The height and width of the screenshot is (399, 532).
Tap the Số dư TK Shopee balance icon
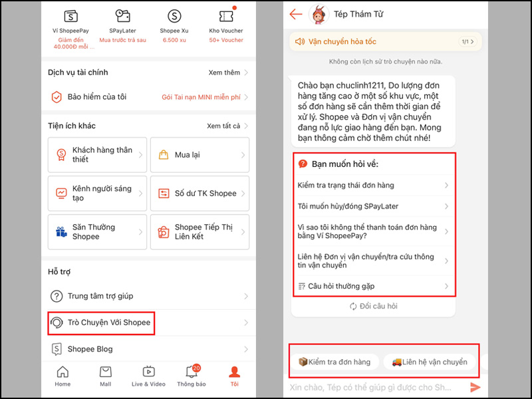tap(164, 194)
